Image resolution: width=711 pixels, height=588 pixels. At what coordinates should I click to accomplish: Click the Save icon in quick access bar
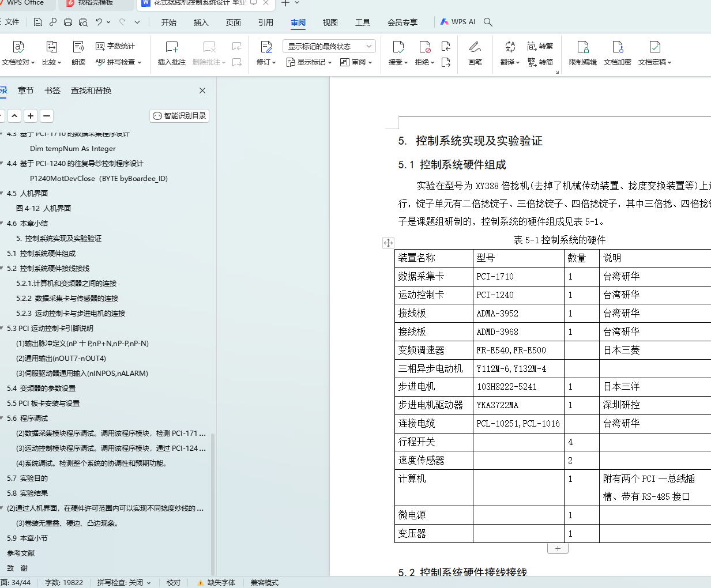(38, 22)
